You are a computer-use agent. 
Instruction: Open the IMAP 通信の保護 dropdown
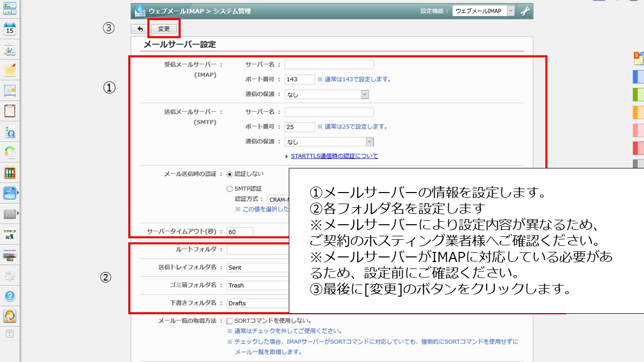click(327, 95)
